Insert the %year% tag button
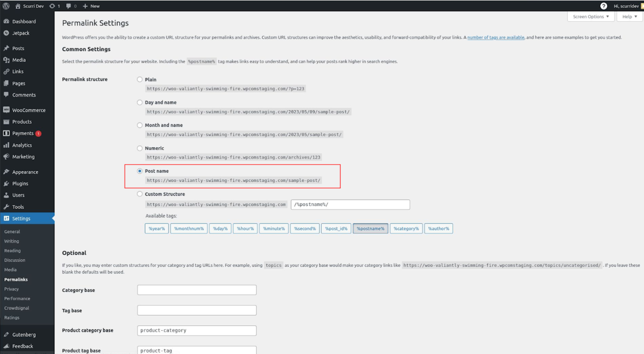The width and height of the screenshot is (644, 354). point(157,228)
